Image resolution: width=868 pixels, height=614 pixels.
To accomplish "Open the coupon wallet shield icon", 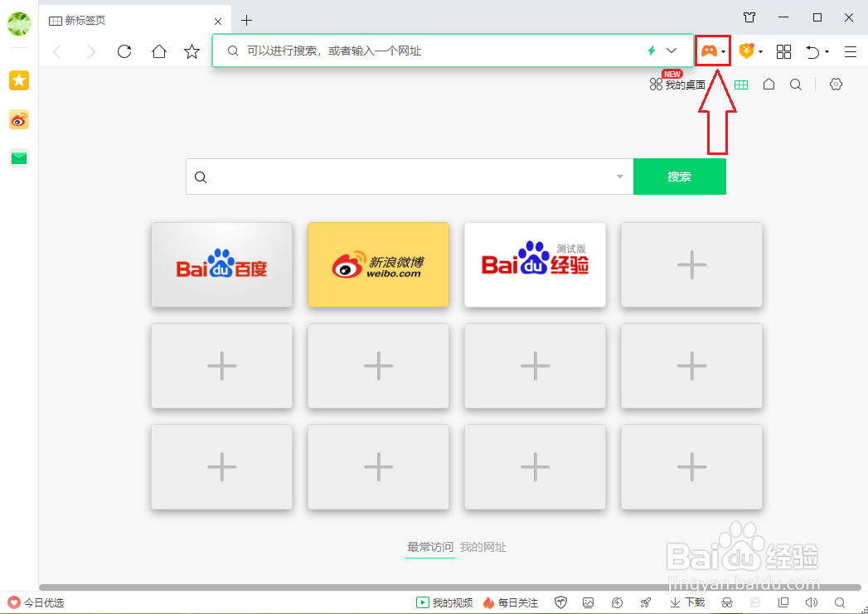I will pyautogui.click(x=746, y=51).
